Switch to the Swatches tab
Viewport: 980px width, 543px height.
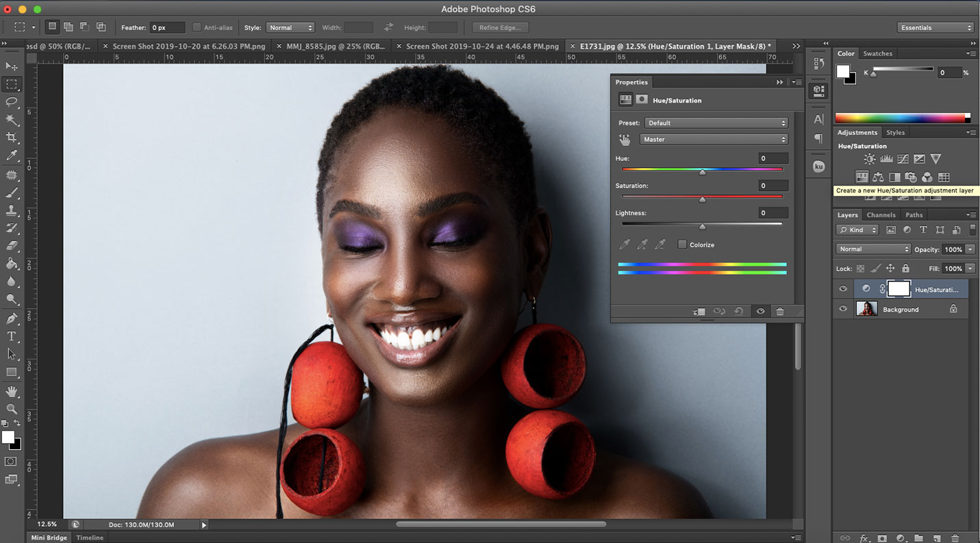point(877,53)
